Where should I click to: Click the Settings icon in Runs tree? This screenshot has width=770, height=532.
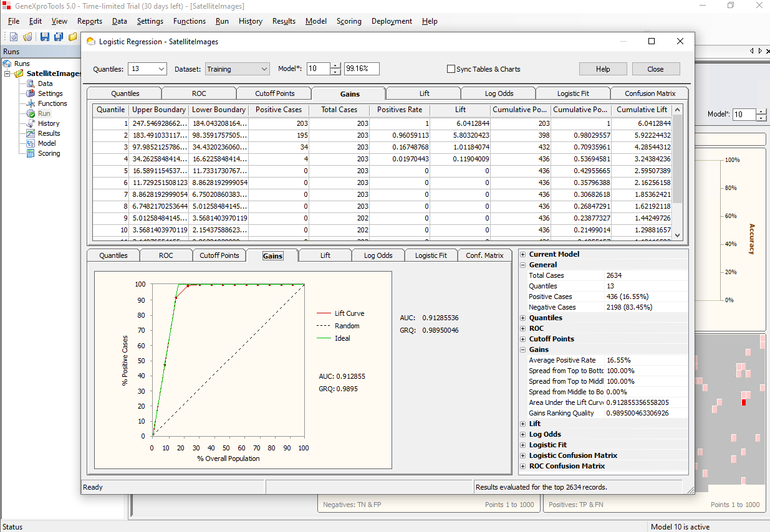tap(31, 93)
